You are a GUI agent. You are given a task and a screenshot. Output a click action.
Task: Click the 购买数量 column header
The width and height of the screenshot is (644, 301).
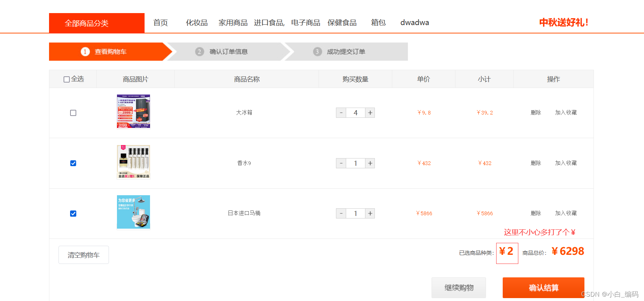356,79
